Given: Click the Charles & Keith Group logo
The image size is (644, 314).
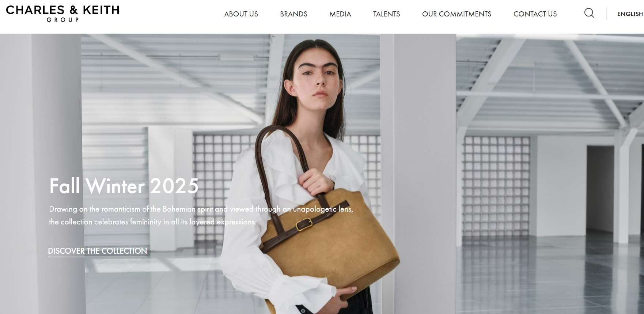Looking at the screenshot, I should (x=63, y=14).
